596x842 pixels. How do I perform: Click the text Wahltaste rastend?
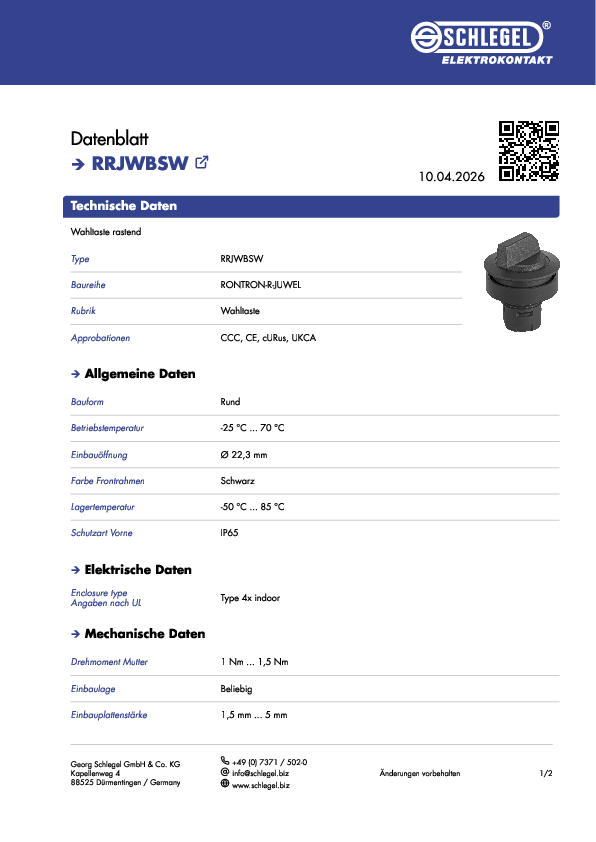click(x=106, y=232)
